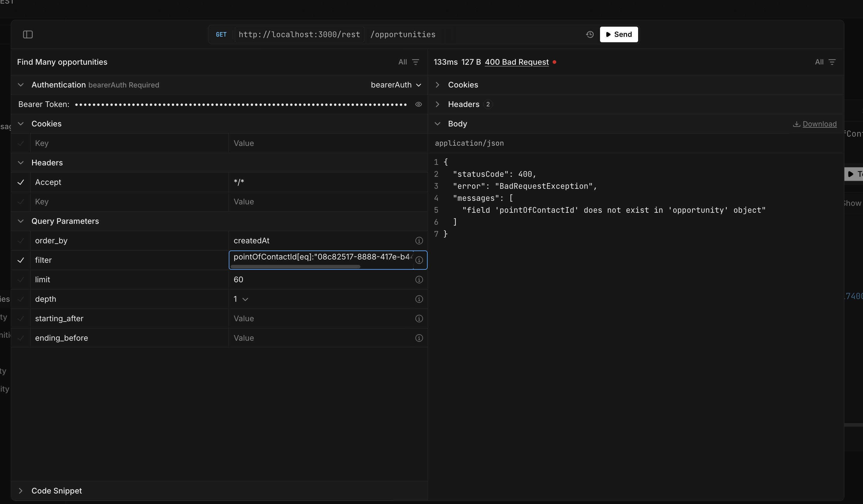
Task: Enable the ending_before parameter checkbox
Action: click(21, 338)
